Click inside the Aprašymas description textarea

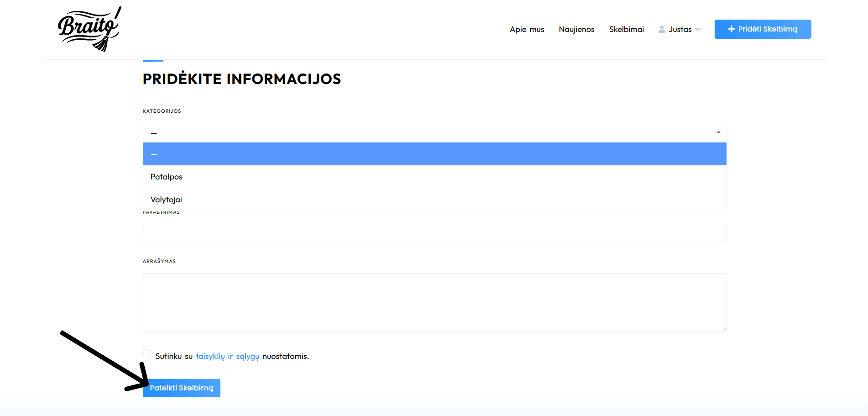point(434,302)
